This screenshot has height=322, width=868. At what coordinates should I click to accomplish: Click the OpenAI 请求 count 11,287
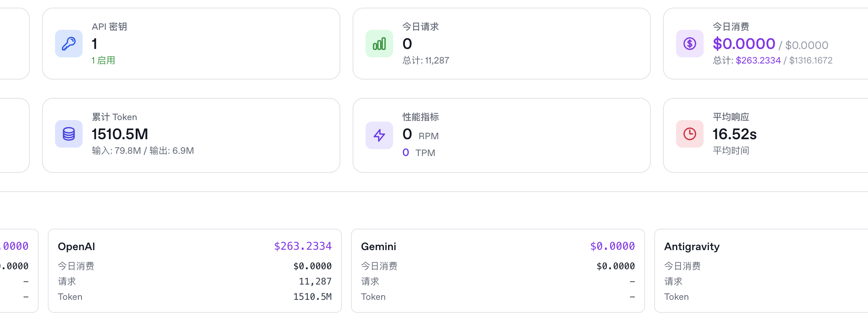(315, 281)
